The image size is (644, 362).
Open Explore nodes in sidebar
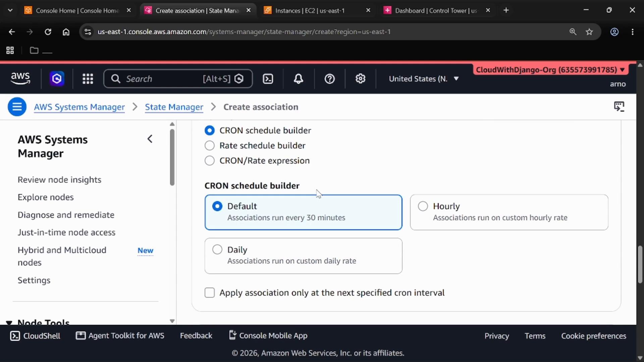46,197
